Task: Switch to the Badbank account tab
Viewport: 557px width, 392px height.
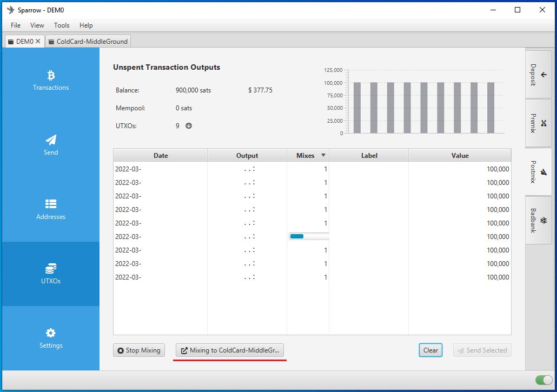Action: point(539,220)
